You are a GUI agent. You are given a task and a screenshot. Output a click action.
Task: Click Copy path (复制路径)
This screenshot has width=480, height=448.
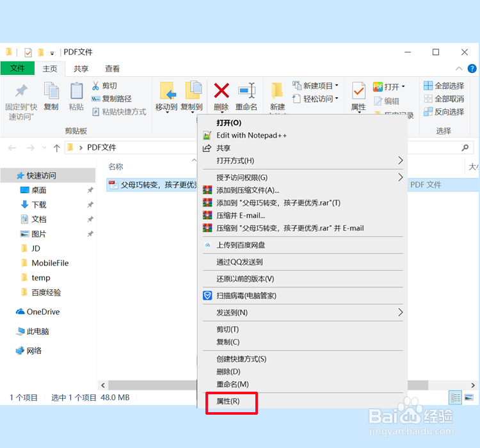click(112, 99)
